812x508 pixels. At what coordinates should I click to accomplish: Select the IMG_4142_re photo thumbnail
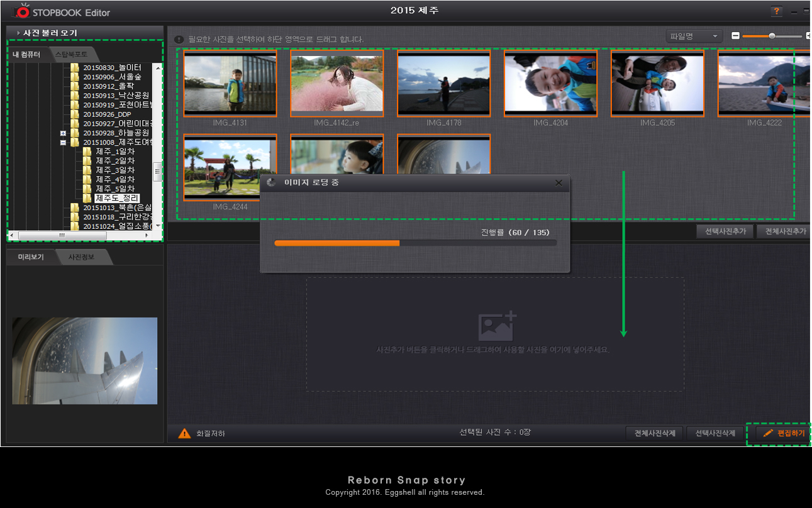point(336,84)
